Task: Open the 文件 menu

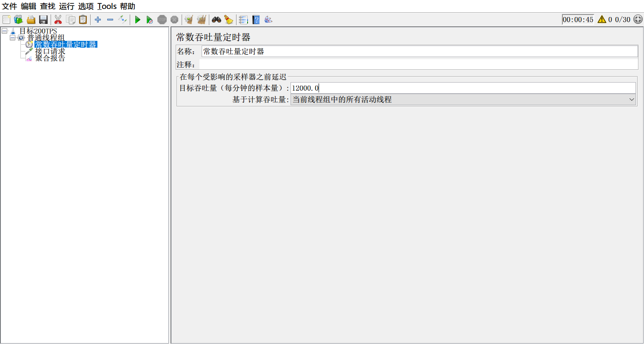Action: (x=9, y=6)
